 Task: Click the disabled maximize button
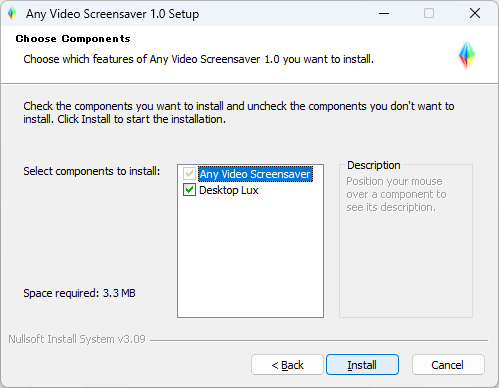[429, 14]
